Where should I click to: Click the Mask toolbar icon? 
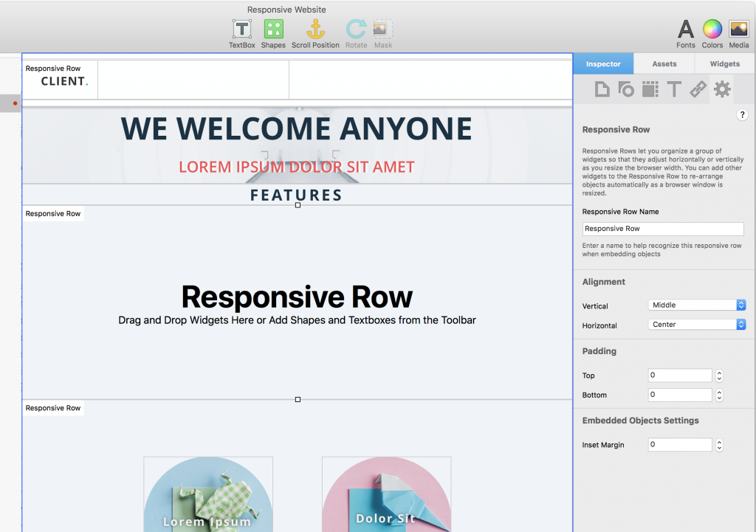coord(383,34)
